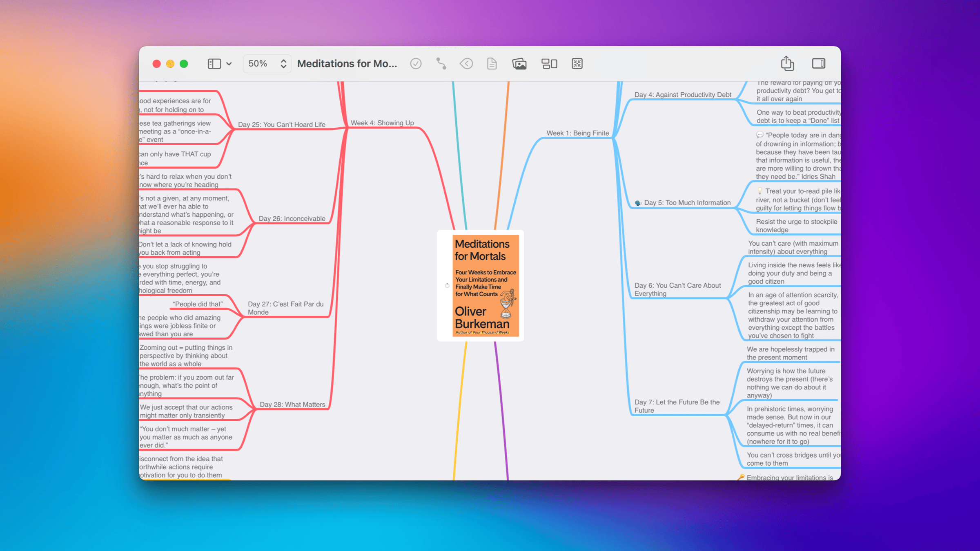
Task: Select Day 25: You Can't Hoard Life node
Action: [x=282, y=124]
